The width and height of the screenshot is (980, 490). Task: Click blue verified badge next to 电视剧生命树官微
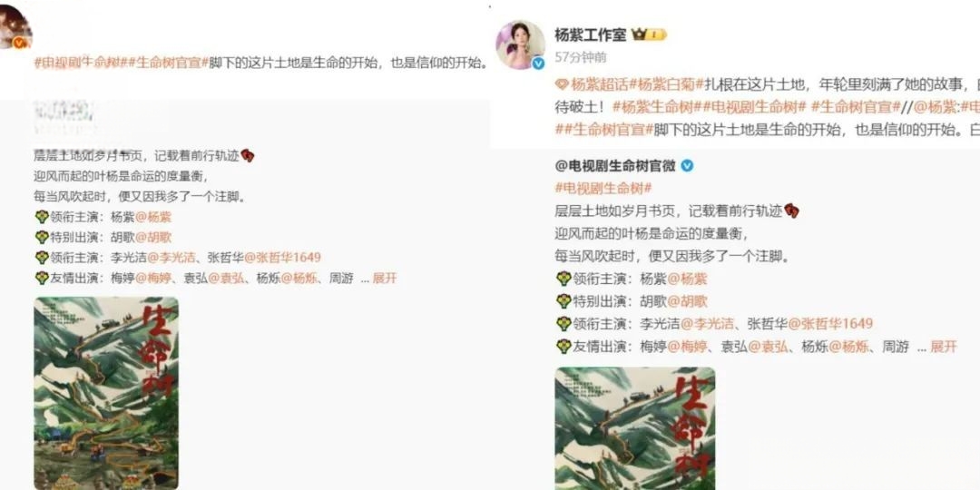(687, 166)
